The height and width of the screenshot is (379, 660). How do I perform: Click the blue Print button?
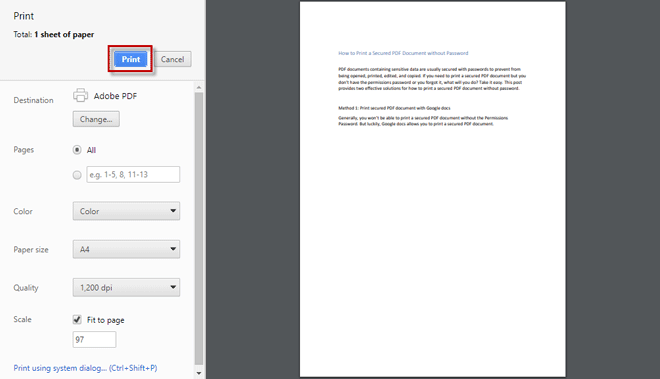(x=130, y=59)
